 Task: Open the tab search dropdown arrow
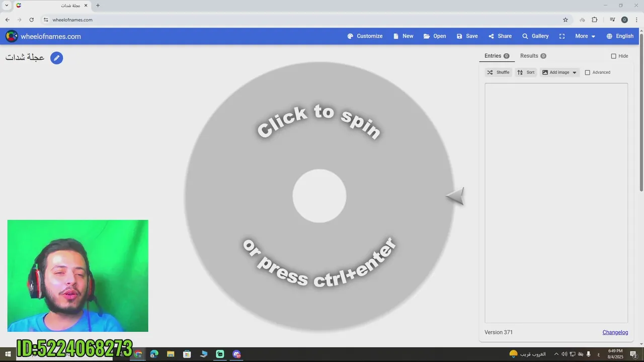coord(7,6)
